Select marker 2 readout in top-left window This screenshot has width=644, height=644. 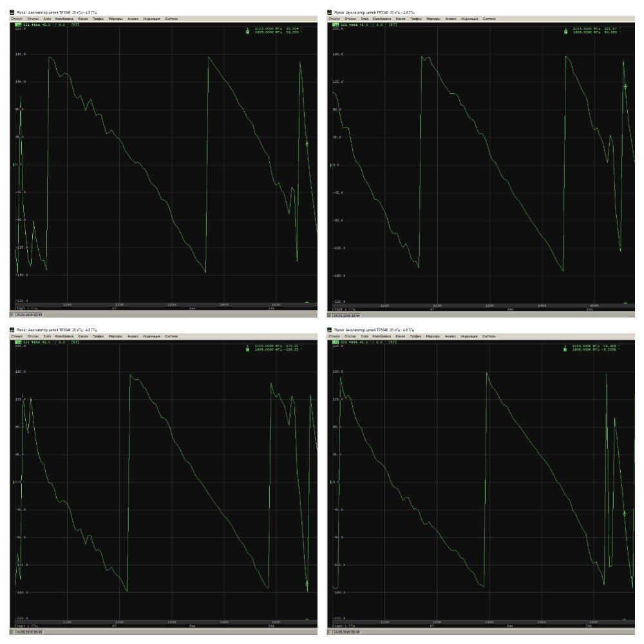[x=274, y=32]
